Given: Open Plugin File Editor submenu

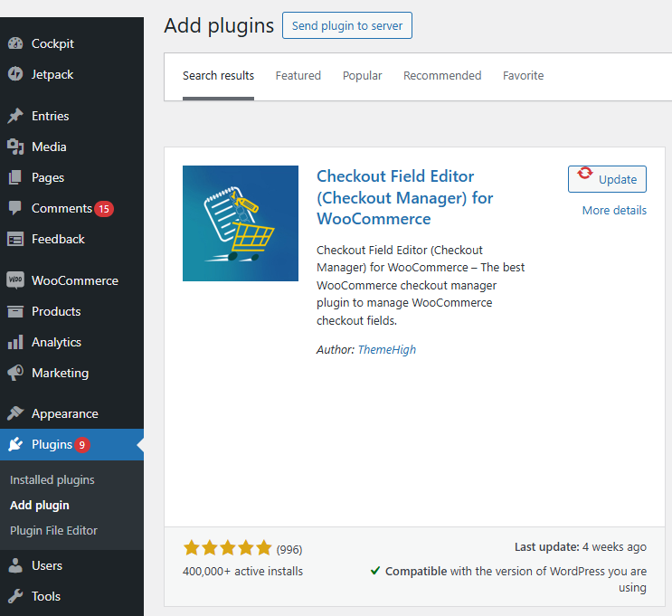Looking at the screenshot, I should point(53,530).
